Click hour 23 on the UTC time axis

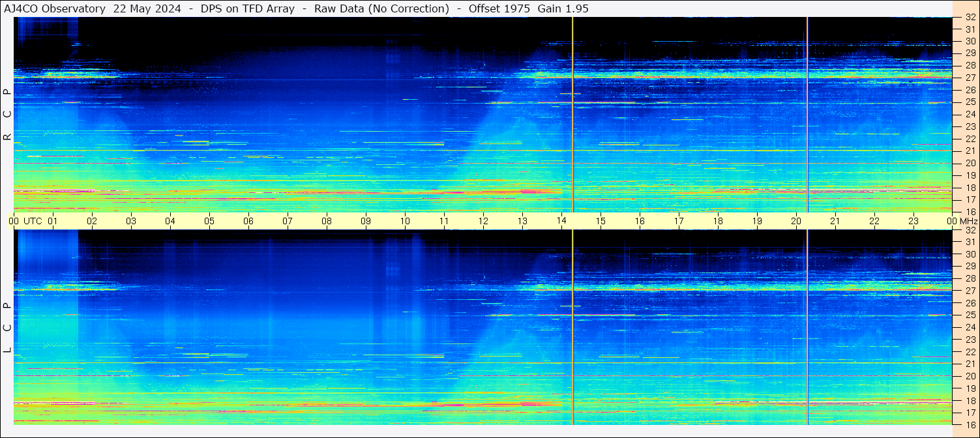tap(913, 221)
